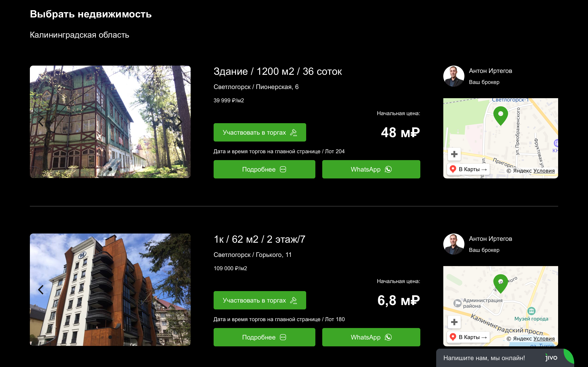This screenshot has height=367, width=588.
Task: Contact via WhatsApp about Lot 180
Action: [x=371, y=337]
